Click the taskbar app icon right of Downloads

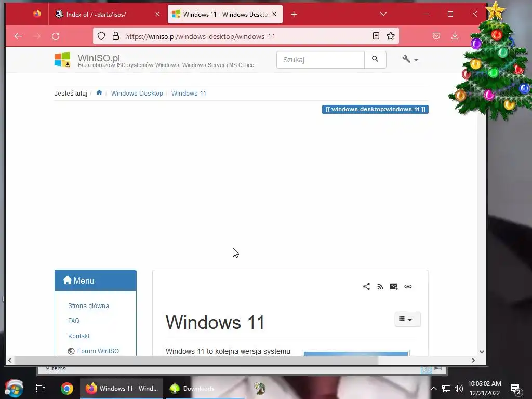[x=260, y=388]
